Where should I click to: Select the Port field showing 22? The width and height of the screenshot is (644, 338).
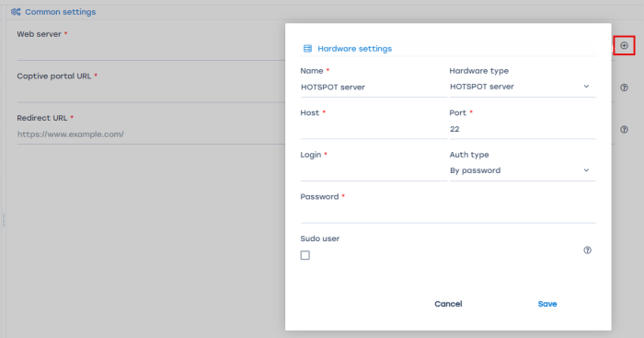point(523,129)
